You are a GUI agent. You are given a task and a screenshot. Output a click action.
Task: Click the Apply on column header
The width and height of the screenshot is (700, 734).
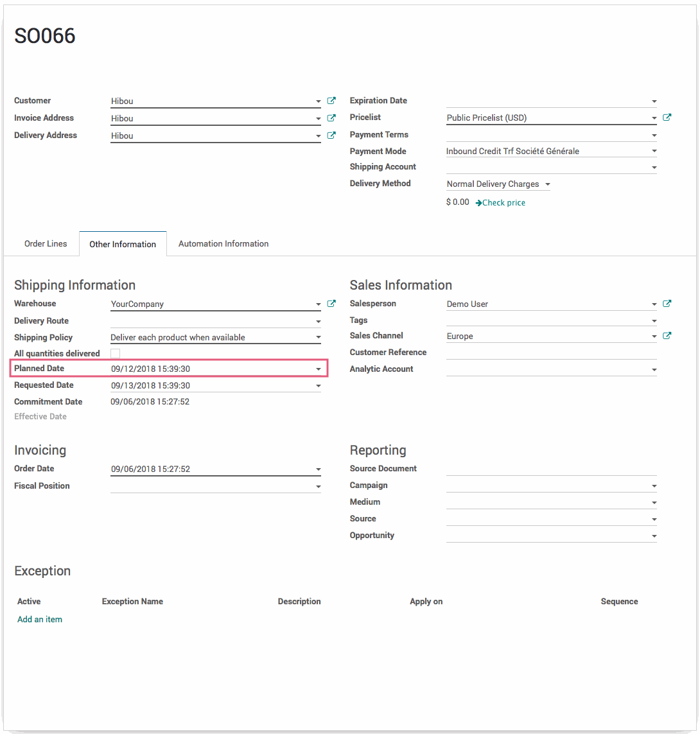coord(426,602)
